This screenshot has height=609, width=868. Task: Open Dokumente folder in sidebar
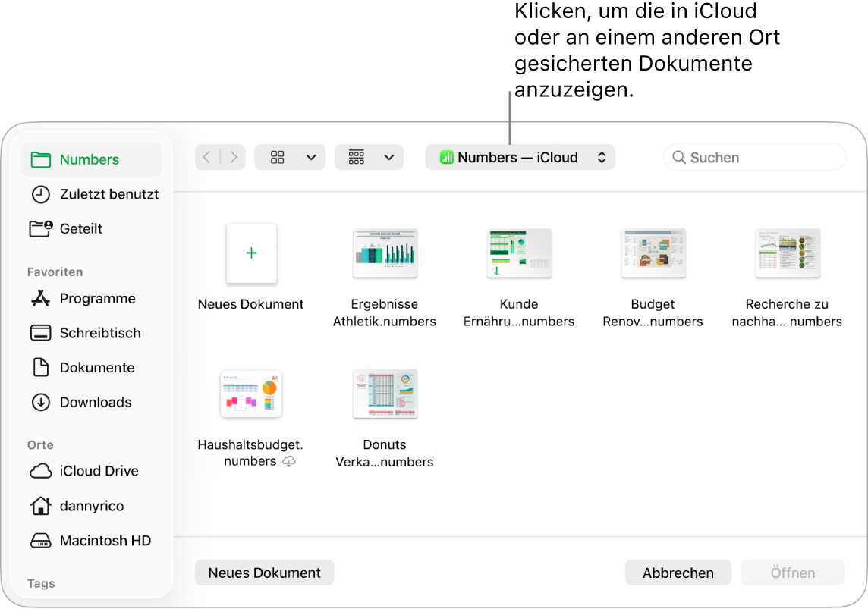click(91, 368)
